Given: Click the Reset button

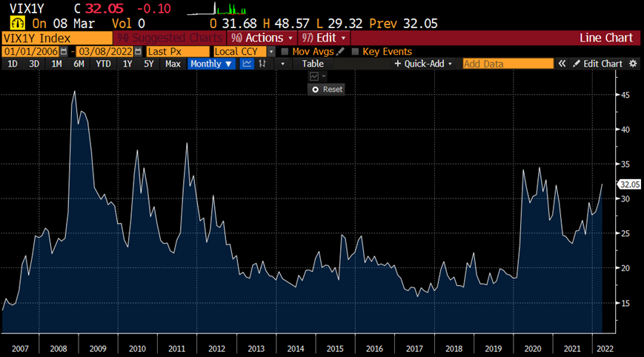Looking at the screenshot, I should point(327,89).
